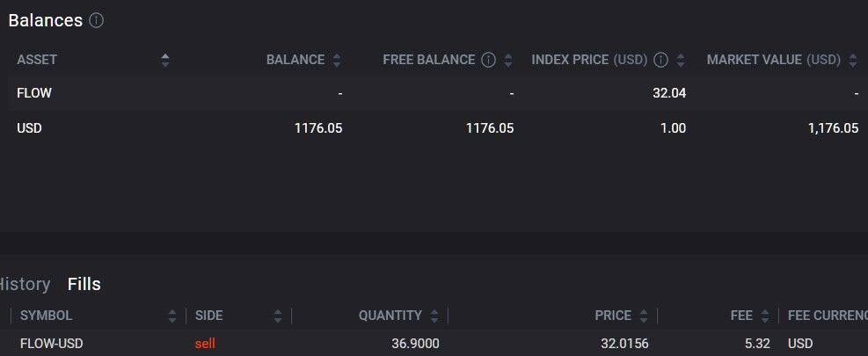Sort fills by Fee column arrows
The height and width of the screenshot is (356, 868).
tap(764, 316)
